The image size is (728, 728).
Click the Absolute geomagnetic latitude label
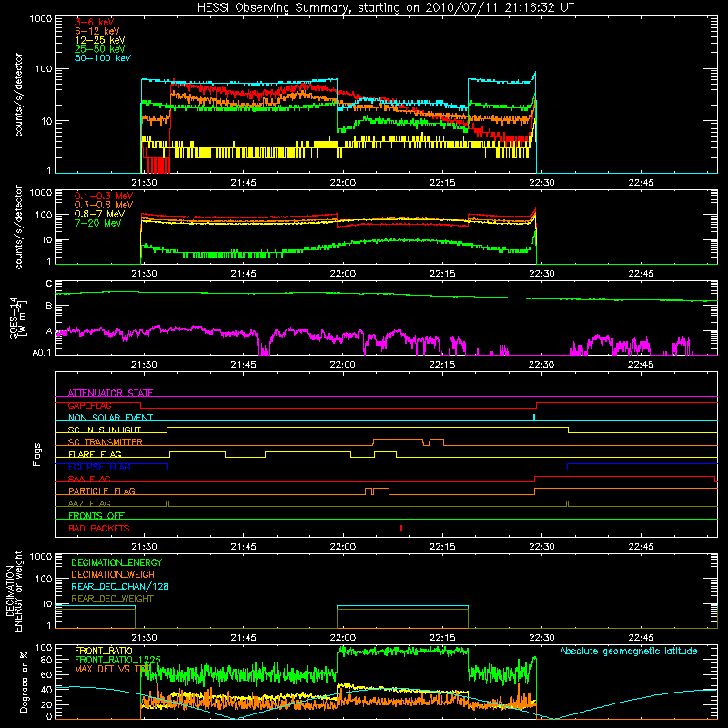click(x=629, y=651)
